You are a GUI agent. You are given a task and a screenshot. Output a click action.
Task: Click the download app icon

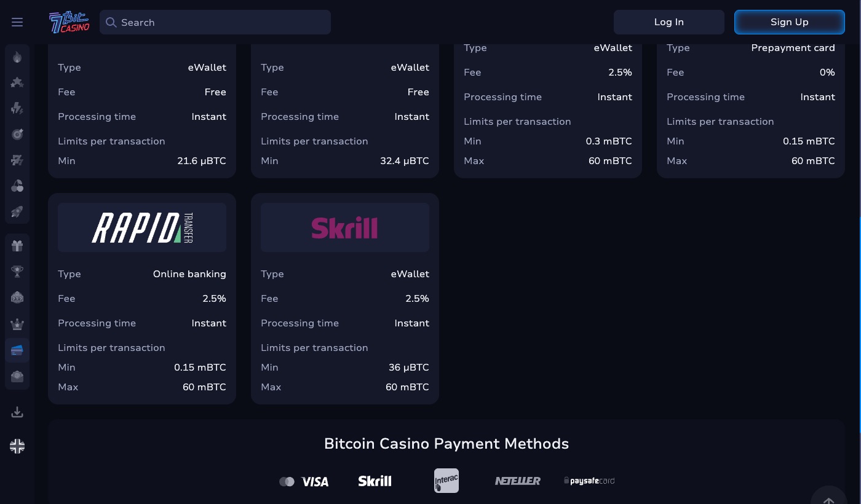(17, 412)
